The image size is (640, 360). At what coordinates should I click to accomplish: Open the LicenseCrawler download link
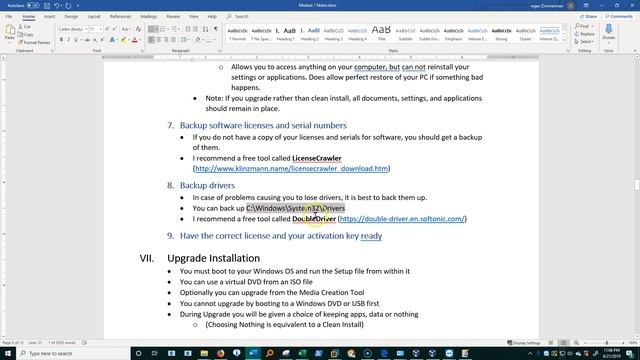[x=291, y=169]
